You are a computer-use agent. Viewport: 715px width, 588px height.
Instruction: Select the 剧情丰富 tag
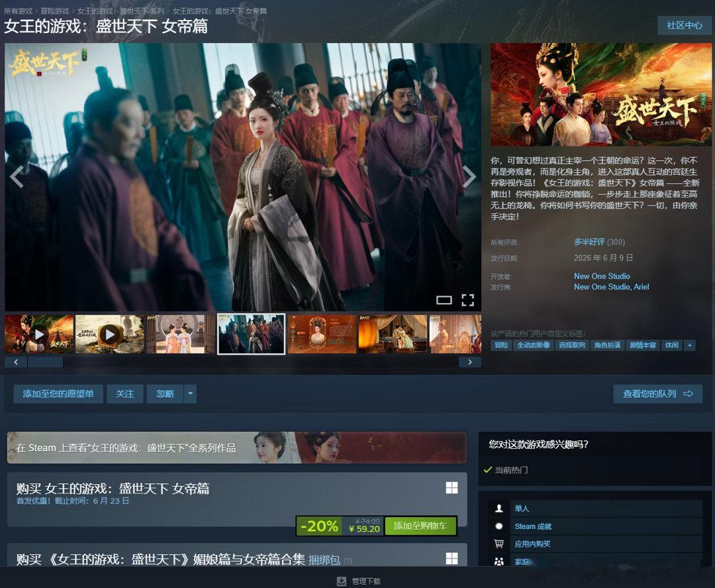pyautogui.click(x=642, y=345)
